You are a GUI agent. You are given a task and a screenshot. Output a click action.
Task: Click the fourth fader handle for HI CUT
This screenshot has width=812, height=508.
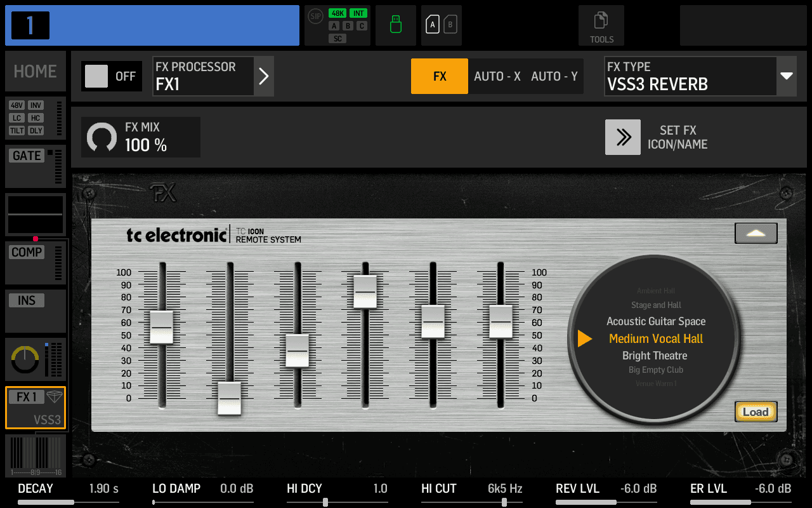click(x=365, y=292)
